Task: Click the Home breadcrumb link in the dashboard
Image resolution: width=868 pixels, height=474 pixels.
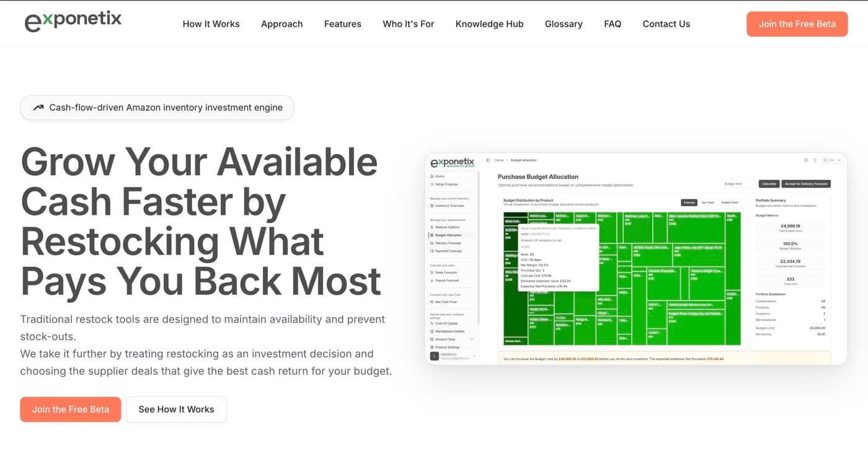Action: [x=499, y=160]
